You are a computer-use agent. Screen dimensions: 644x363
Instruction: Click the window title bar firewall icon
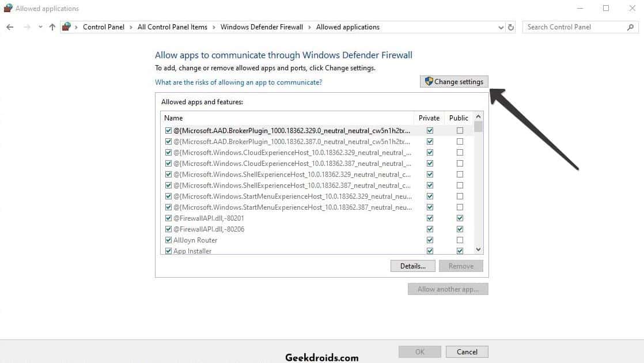click(x=8, y=8)
